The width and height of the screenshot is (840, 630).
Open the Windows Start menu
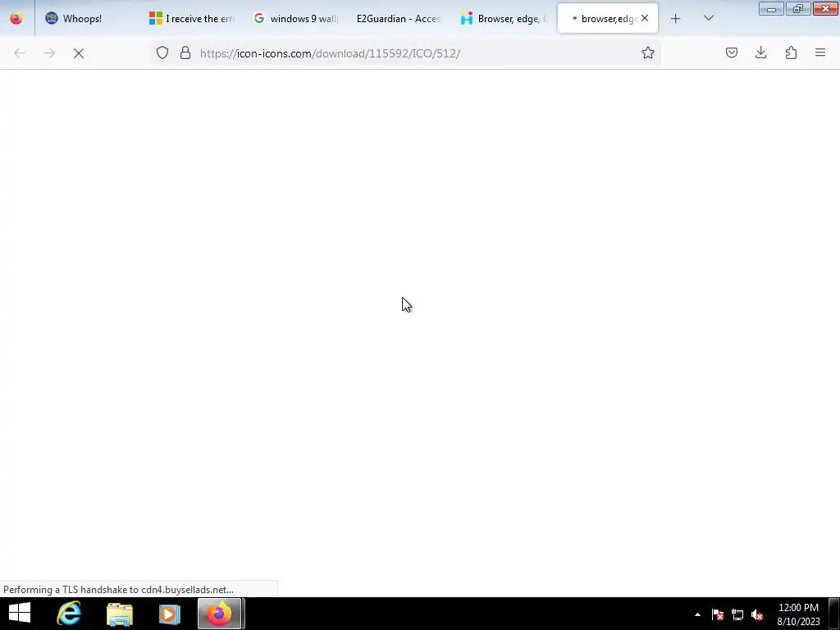tap(20, 614)
